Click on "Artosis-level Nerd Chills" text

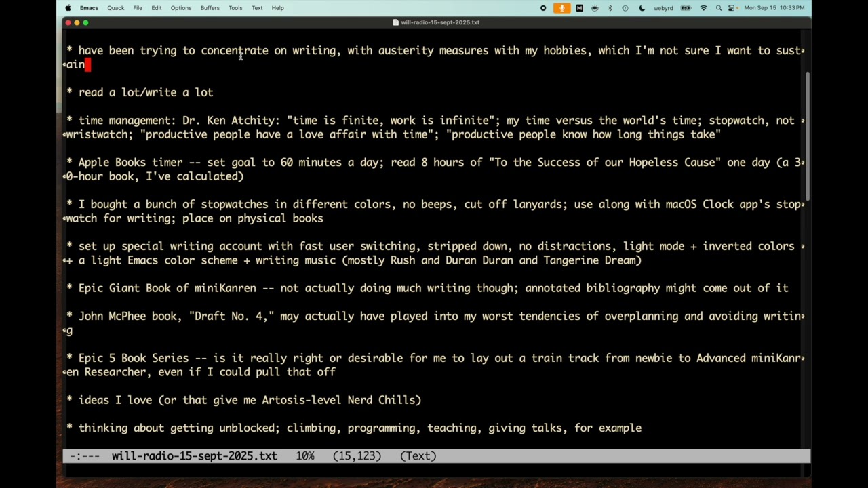pos(338,401)
